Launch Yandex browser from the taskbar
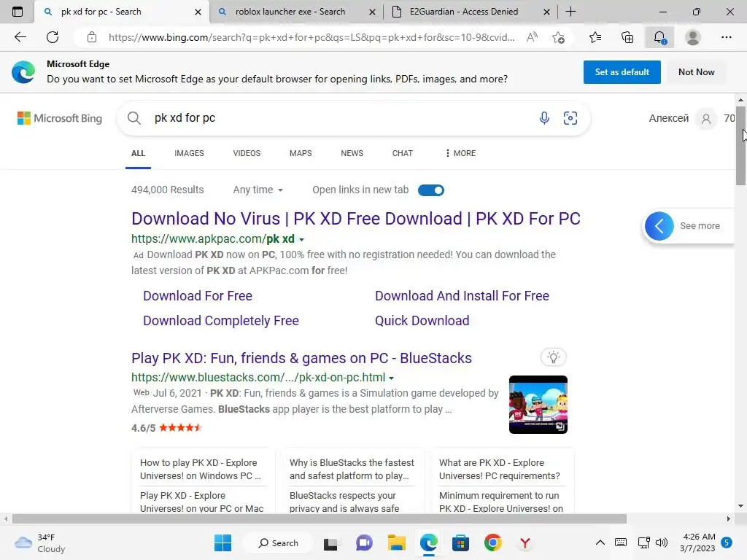The image size is (747, 560). click(525, 542)
